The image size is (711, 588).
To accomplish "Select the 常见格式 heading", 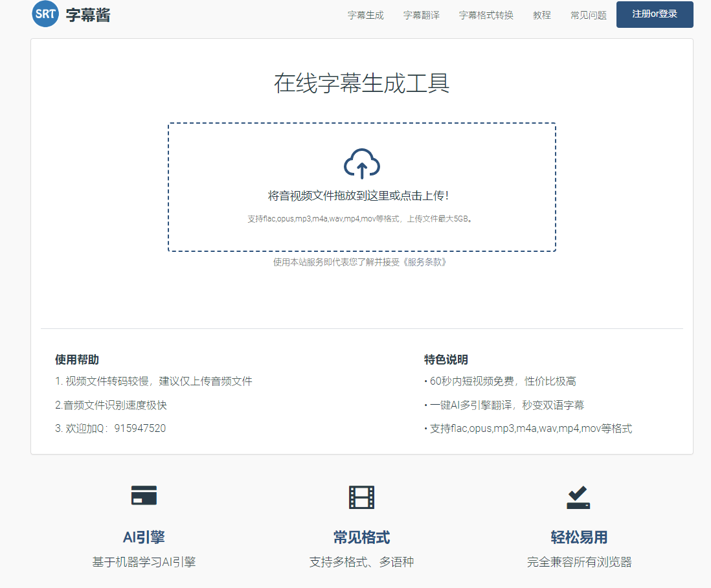I will coord(361,537).
